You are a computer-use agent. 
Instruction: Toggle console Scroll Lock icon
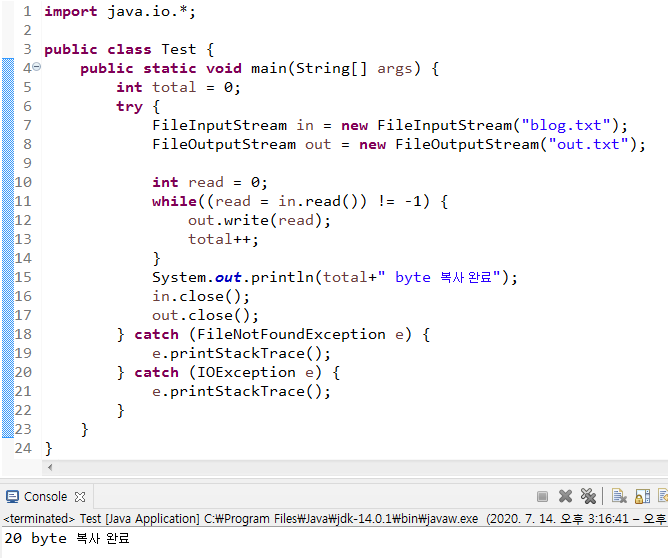click(x=642, y=496)
